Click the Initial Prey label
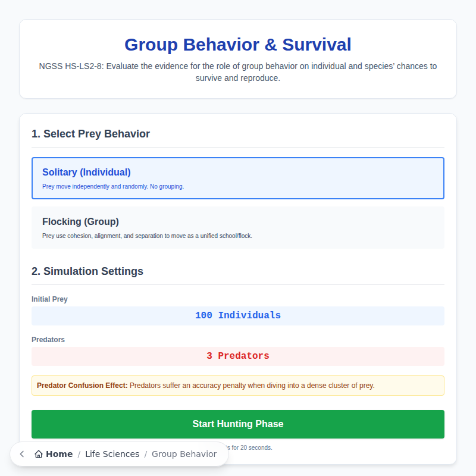Screen dimensions: 476x476 tap(49, 299)
